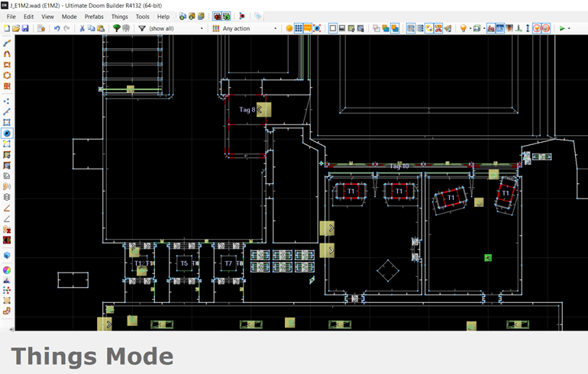Enter 3D Visual mode cube icon
Screen dimensions: 588x374
pyautogui.click(x=7, y=256)
